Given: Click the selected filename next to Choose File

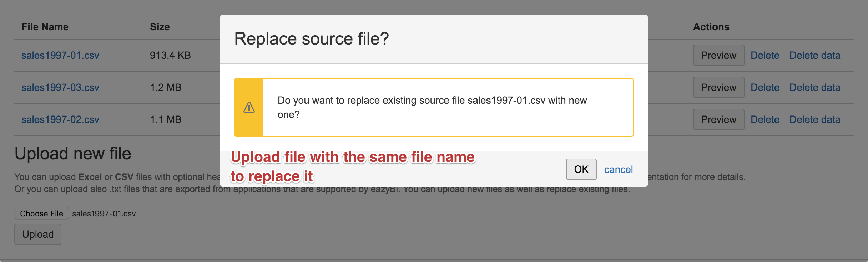Looking at the screenshot, I should (x=104, y=214).
